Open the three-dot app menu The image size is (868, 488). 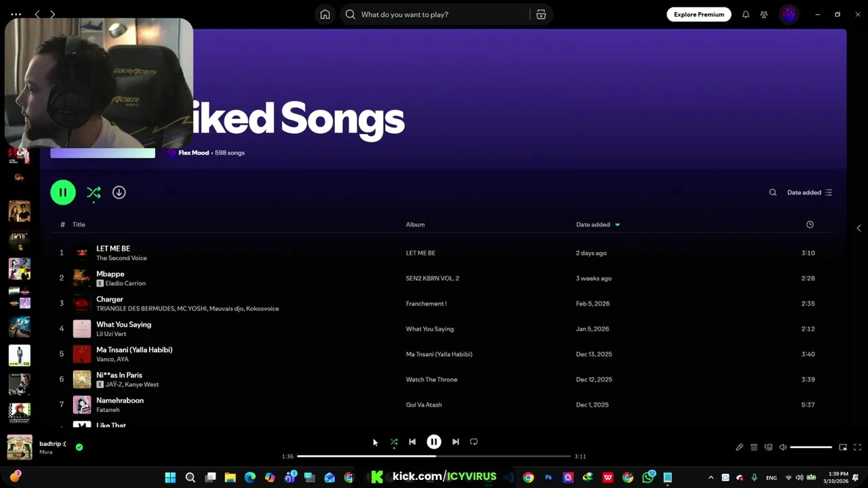16,14
